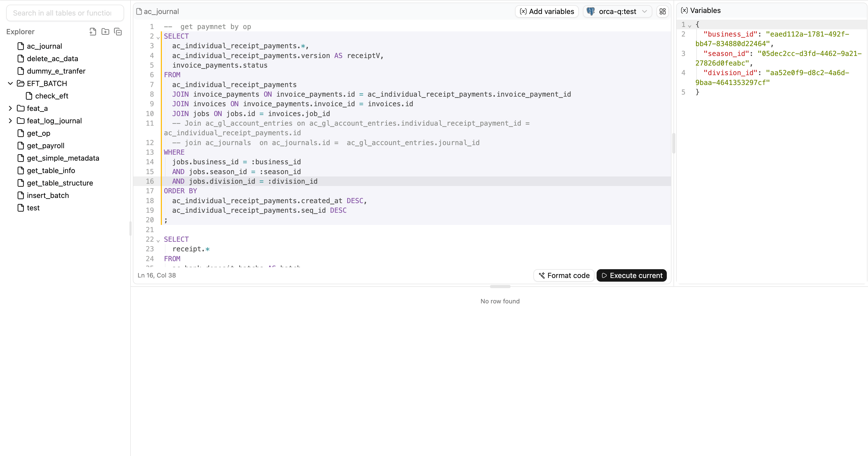The width and height of the screenshot is (868, 456).
Task: Collapse the EFT_BATCH folder
Action: click(10, 83)
